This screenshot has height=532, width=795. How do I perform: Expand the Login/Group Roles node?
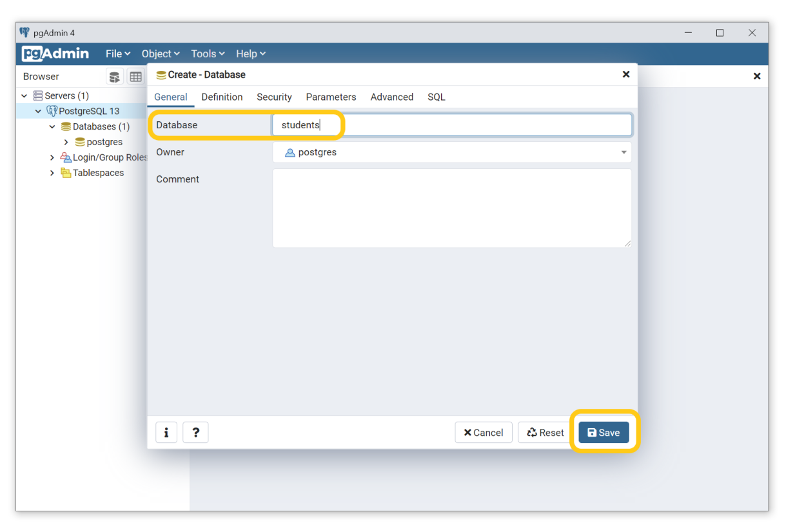click(x=52, y=157)
